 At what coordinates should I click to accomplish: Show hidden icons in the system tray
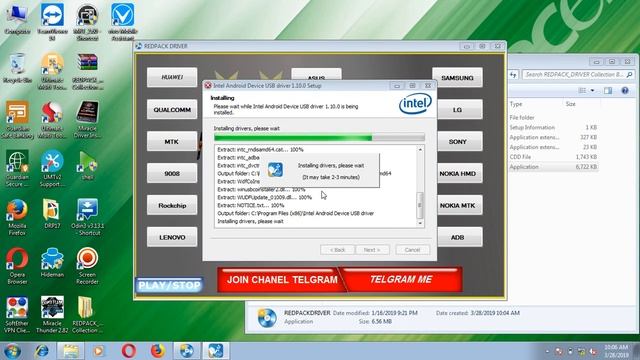(x=548, y=351)
